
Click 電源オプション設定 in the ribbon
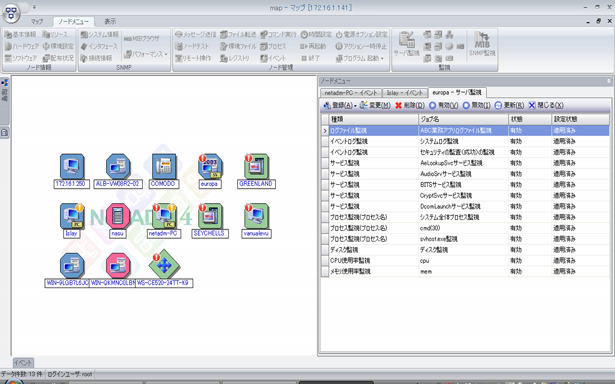361,35
